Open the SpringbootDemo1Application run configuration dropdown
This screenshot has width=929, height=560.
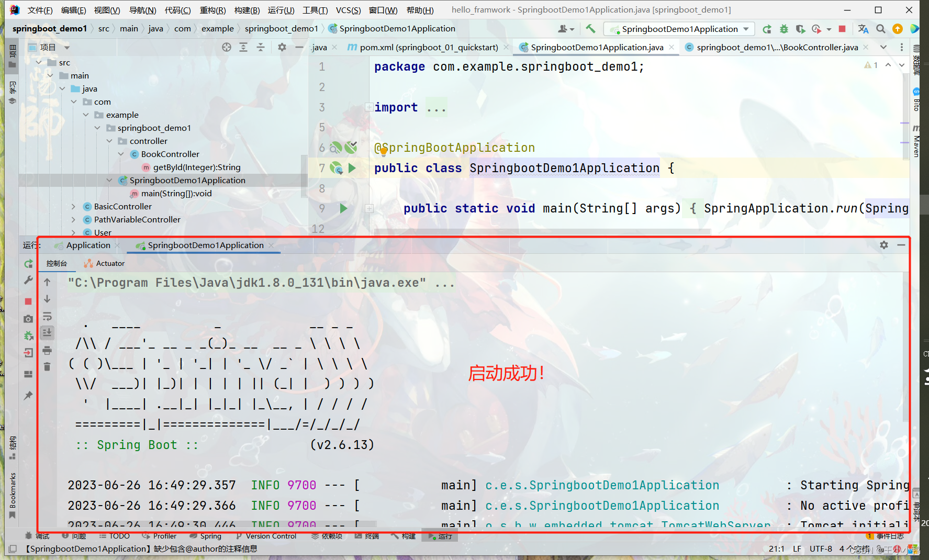click(x=679, y=29)
